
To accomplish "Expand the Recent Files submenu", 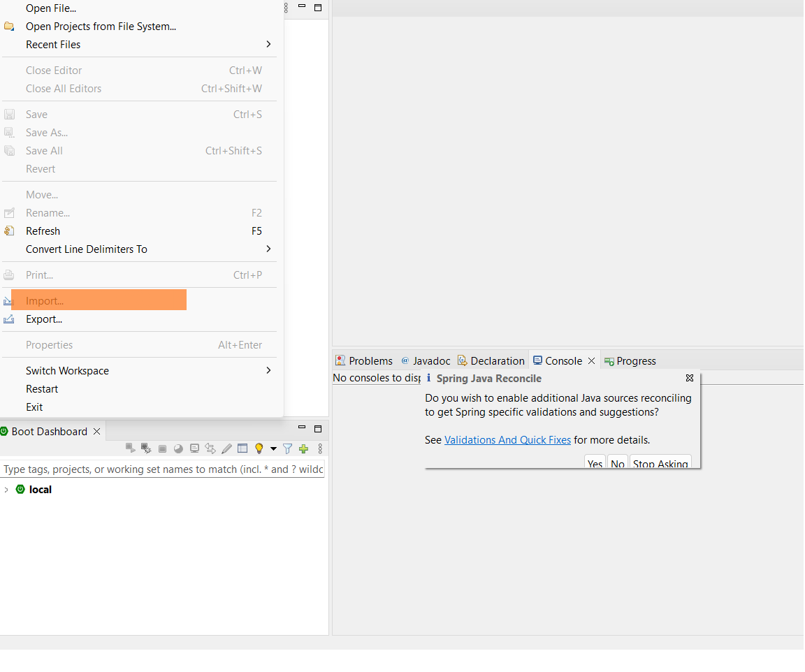I will pos(268,45).
